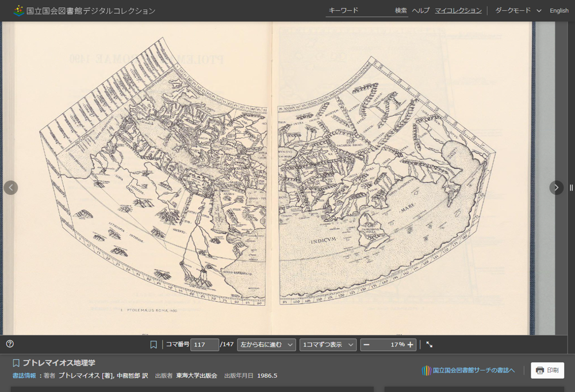Open 国立国会図書館サーチの書誌へ link
575x392 pixels.
(468, 370)
